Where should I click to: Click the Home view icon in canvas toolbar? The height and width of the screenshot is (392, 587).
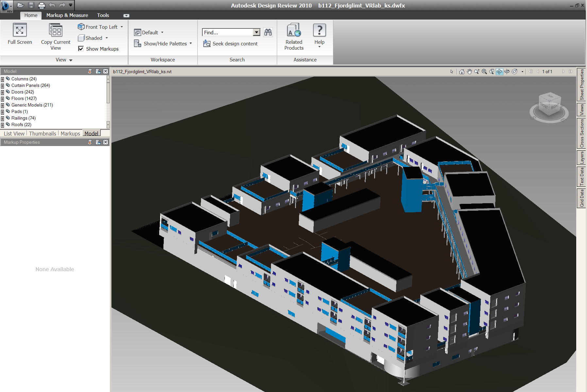pos(461,72)
